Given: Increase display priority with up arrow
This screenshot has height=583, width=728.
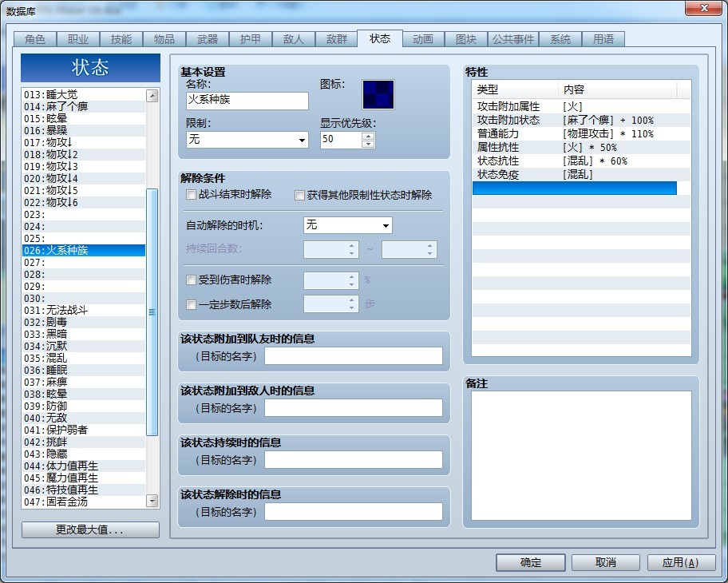Looking at the screenshot, I should tap(368, 136).
